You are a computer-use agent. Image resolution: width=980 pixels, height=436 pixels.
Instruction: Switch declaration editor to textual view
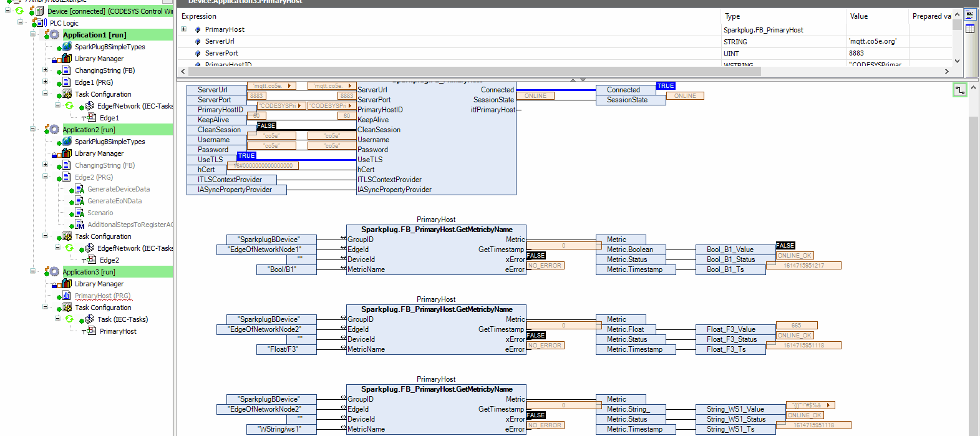(x=970, y=15)
